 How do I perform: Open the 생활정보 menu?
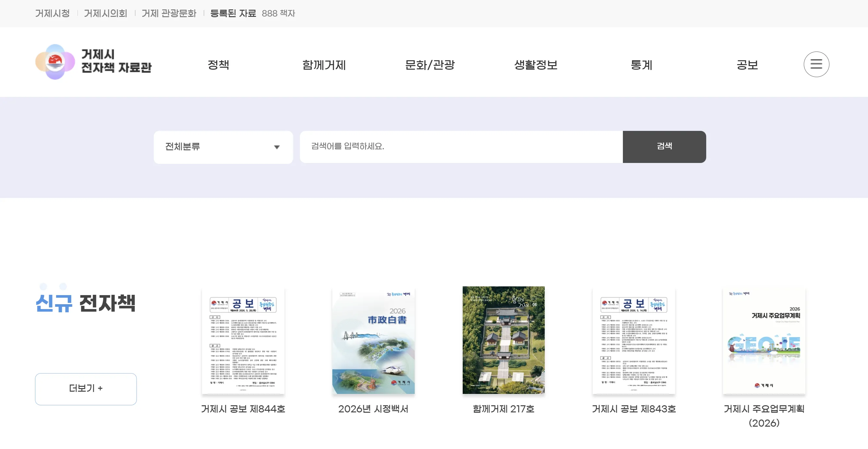pyautogui.click(x=535, y=64)
